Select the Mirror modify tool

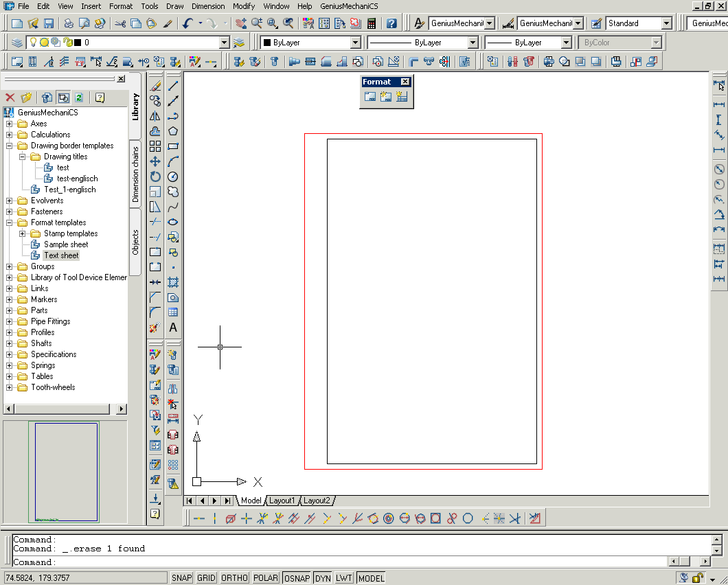pos(155,116)
